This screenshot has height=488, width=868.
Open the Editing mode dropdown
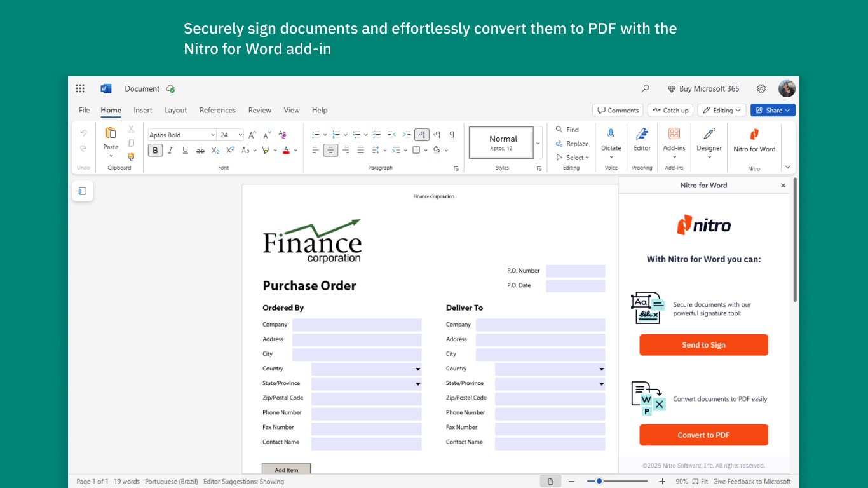tap(722, 110)
